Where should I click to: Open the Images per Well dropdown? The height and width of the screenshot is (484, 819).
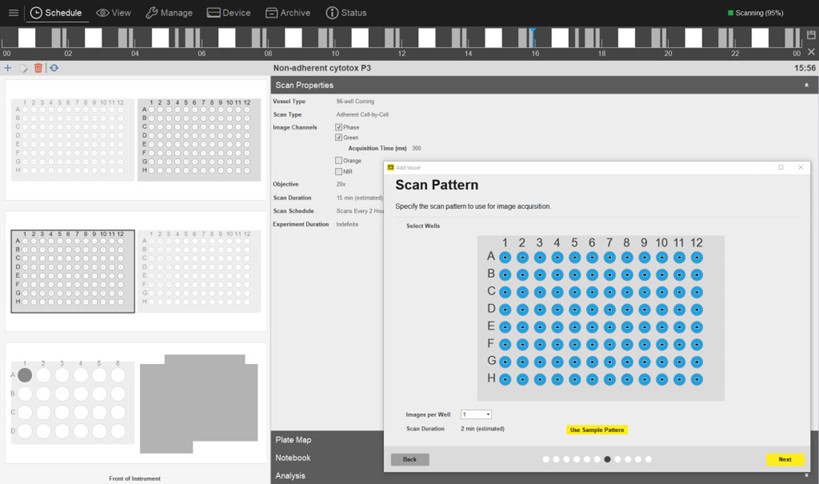point(476,414)
